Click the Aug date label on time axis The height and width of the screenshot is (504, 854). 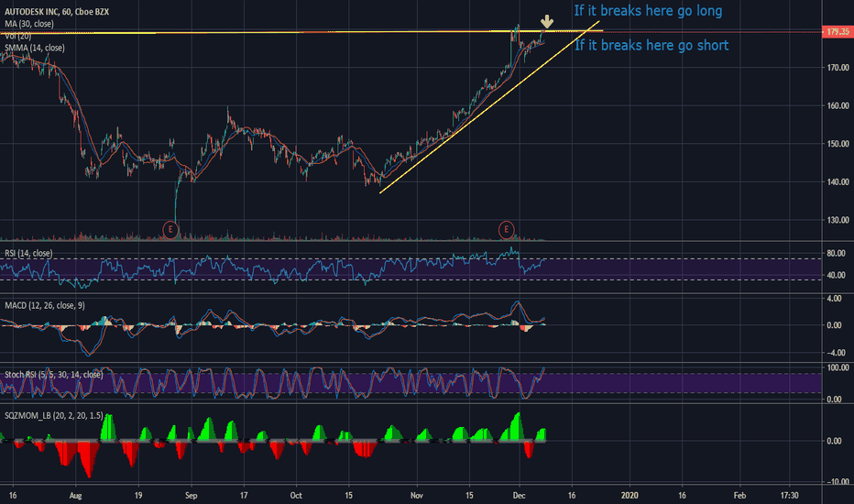click(x=76, y=495)
